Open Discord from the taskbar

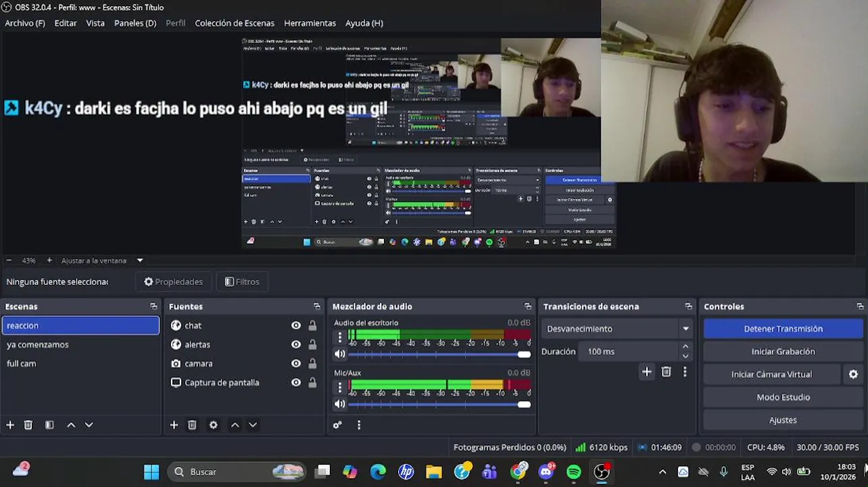pos(546,471)
